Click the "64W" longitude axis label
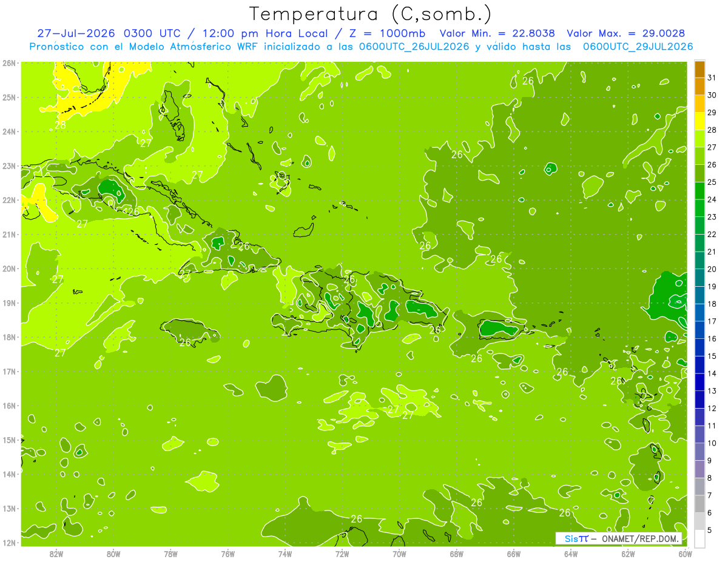This screenshot has height=562, width=728. [571, 554]
